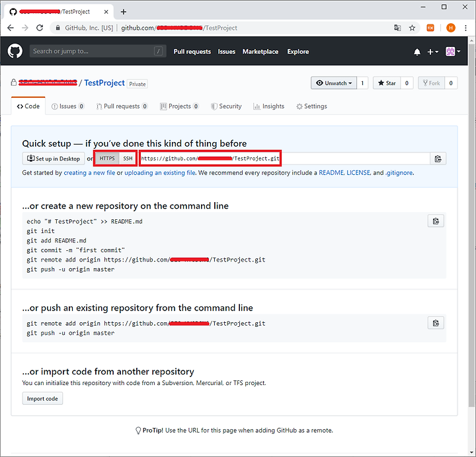Viewport: 476px width, 457px height.
Task: Click the 'git commit -m "first commit"' line
Action: [75, 250]
